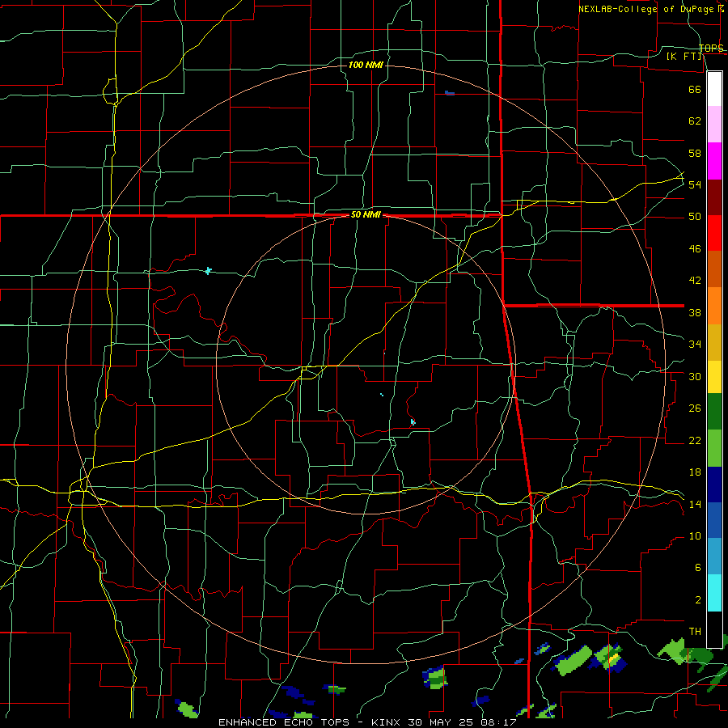Click the legend value 62
Viewport: 728px width, 728px height.
coord(695,121)
